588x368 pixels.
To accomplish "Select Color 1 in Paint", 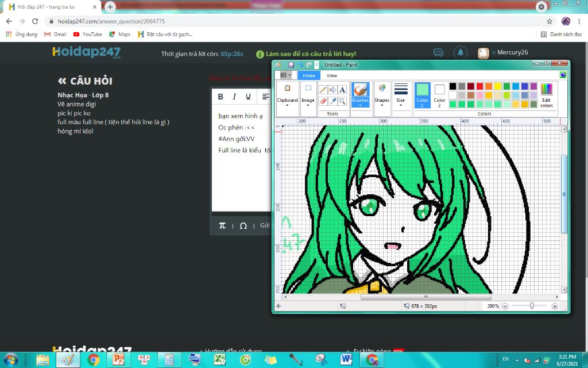I will [x=422, y=95].
